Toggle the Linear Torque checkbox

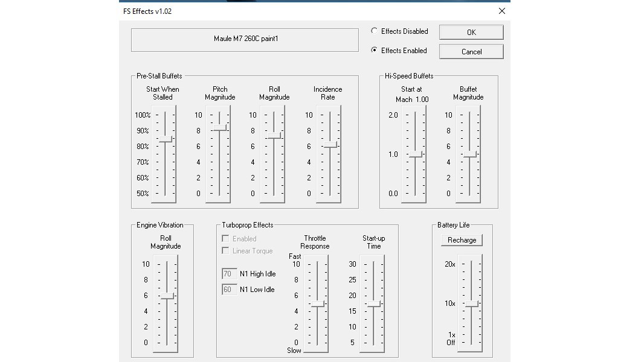[x=225, y=250]
